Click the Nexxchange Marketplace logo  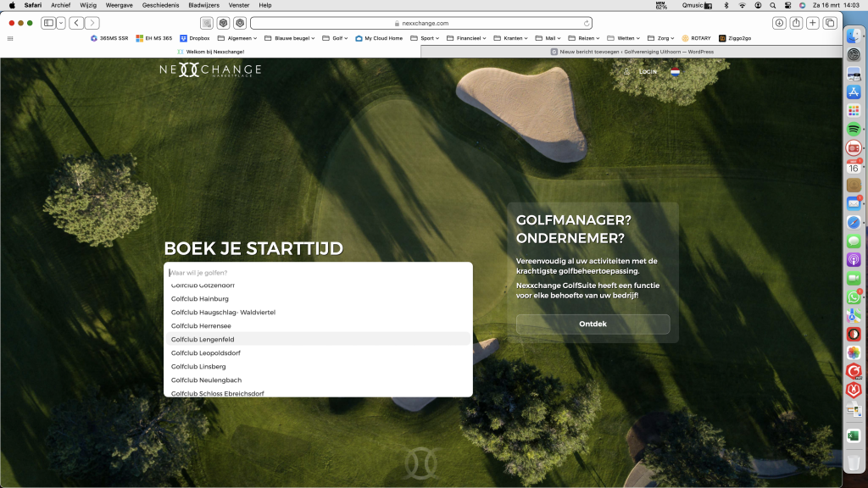click(210, 70)
